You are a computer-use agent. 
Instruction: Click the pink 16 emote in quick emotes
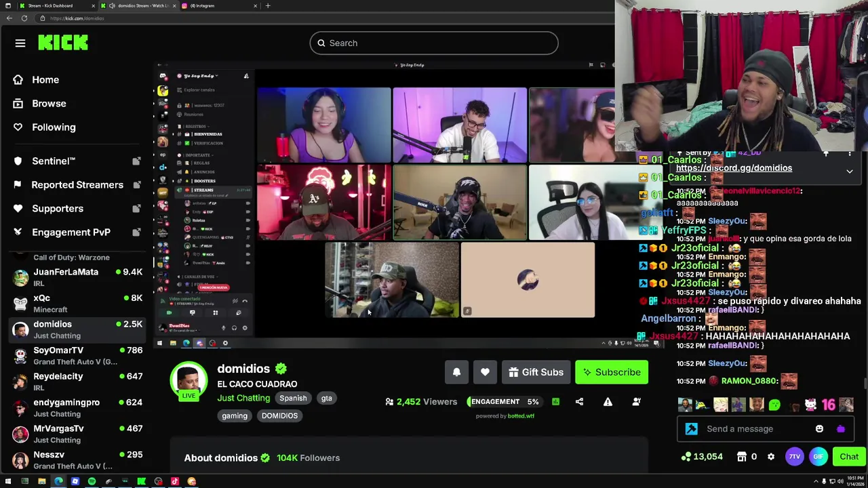coord(828,405)
